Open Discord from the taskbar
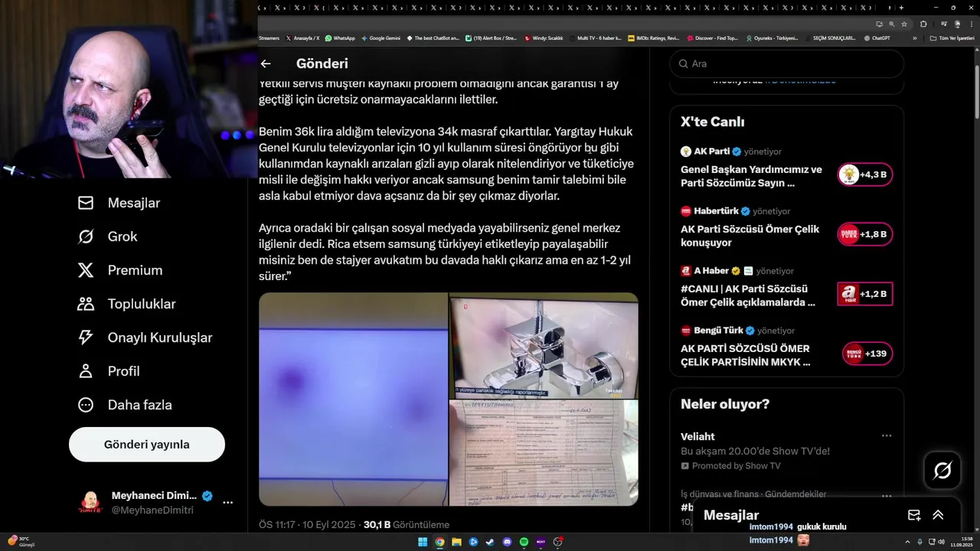Image resolution: width=980 pixels, height=551 pixels. point(507,542)
